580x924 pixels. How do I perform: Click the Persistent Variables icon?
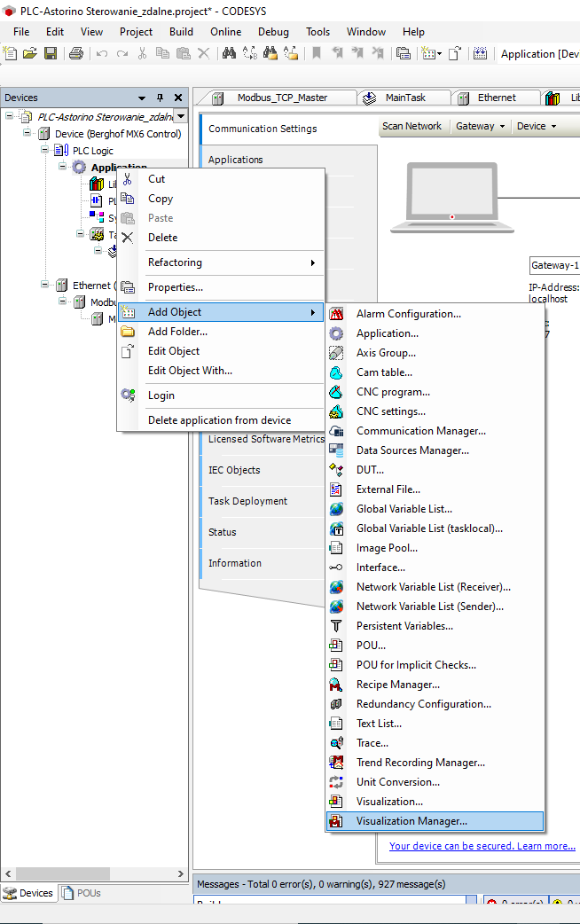[x=336, y=626]
